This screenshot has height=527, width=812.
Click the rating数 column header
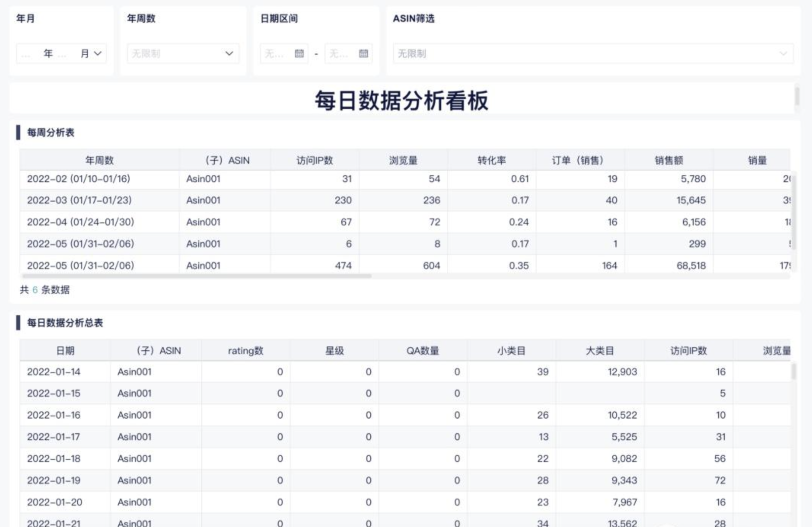(245, 351)
